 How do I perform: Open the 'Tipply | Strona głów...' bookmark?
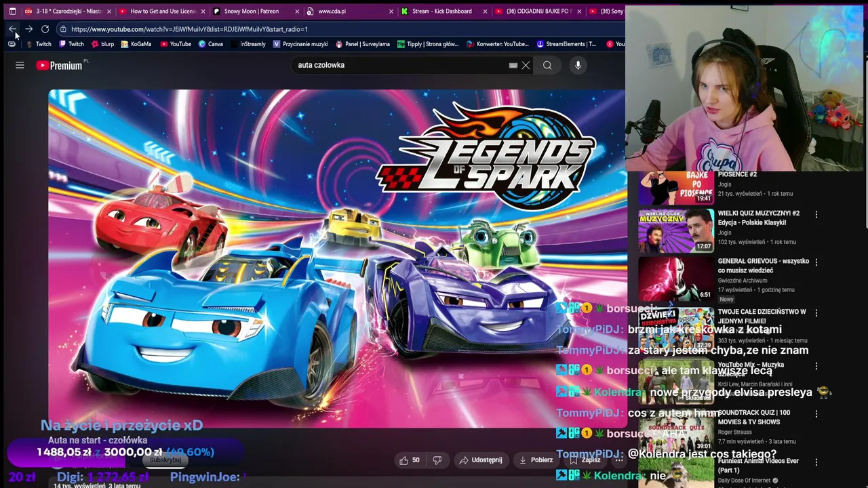point(428,44)
